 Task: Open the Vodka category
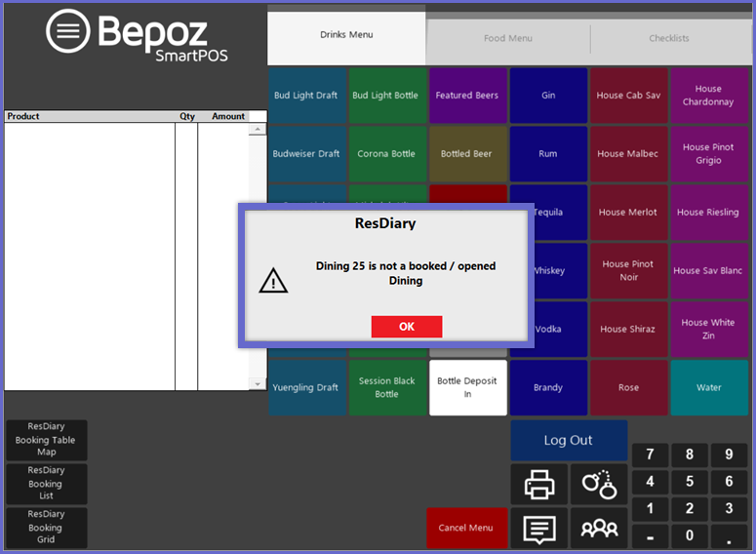point(561,330)
